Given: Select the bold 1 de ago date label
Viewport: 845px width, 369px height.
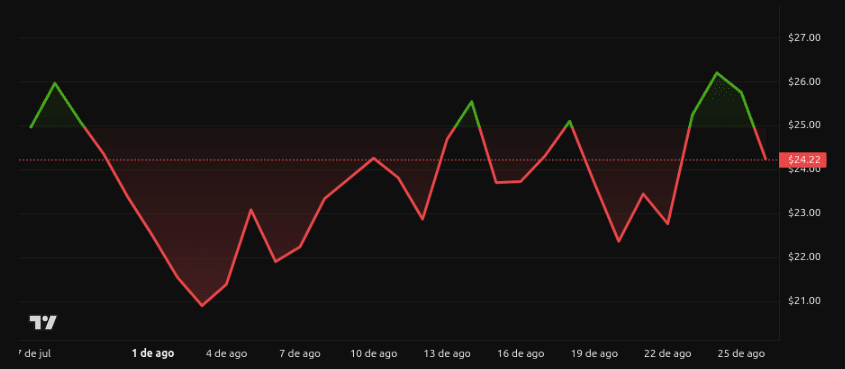Looking at the screenshot, I should tap(153, 353).
